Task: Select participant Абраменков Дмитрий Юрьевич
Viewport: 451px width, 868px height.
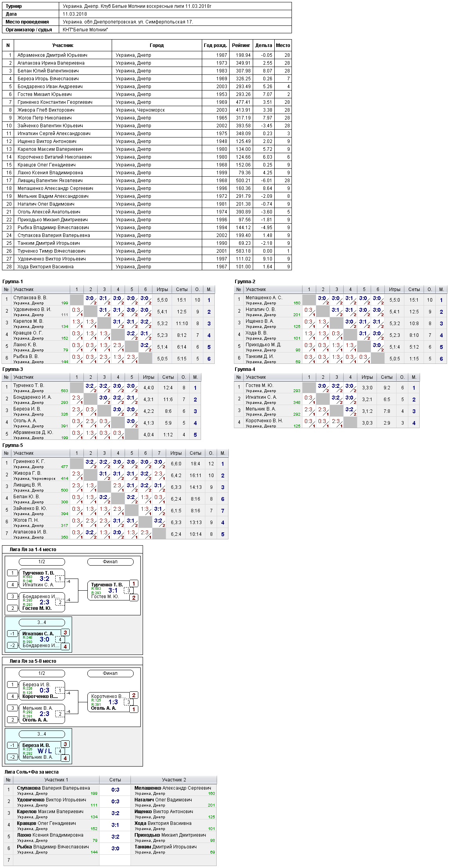Action: click(x=52, y=55)
